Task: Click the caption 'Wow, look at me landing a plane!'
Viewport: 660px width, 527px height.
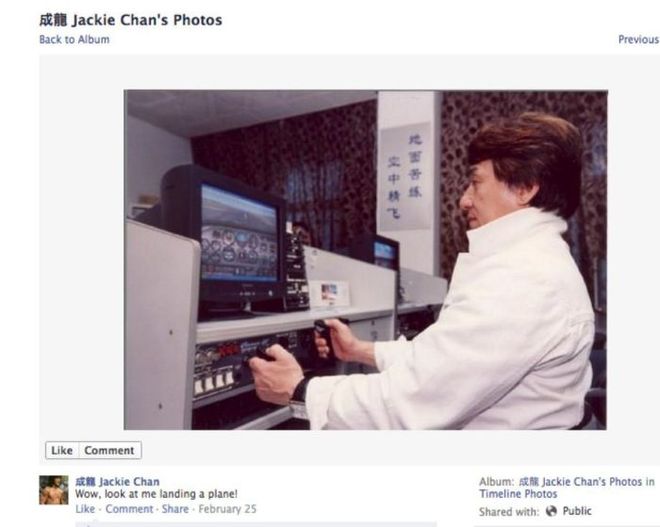Action: 156,494
